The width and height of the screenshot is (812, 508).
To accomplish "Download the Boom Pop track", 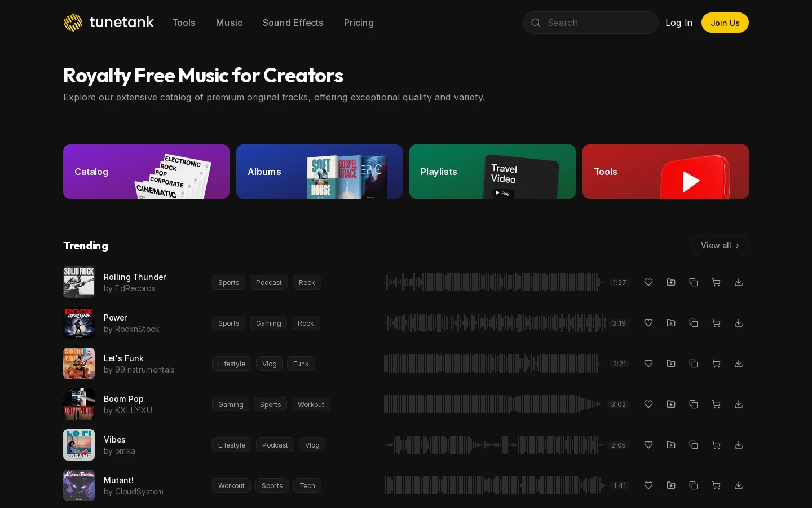I will coord(739,404).
